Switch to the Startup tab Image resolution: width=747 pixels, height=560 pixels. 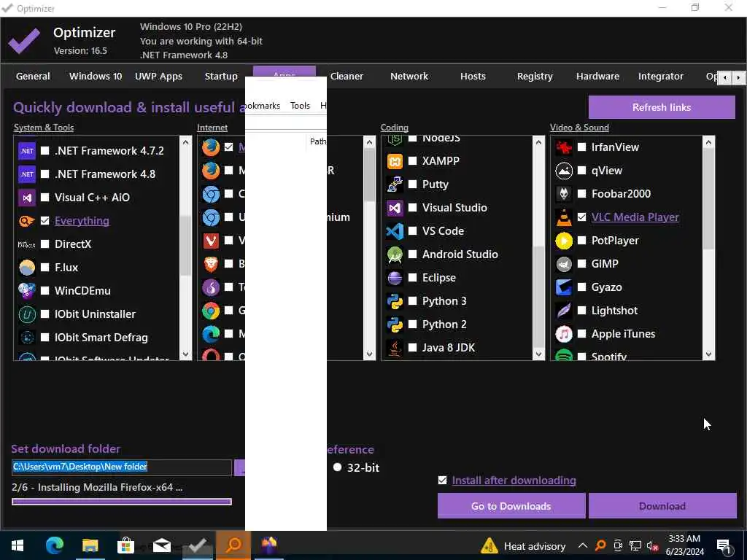221,77
